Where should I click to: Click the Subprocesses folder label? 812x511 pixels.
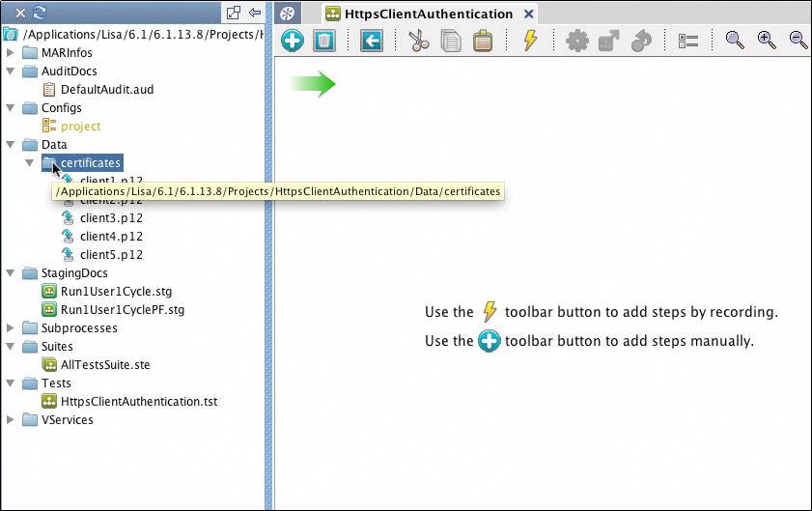click(79, 328)
